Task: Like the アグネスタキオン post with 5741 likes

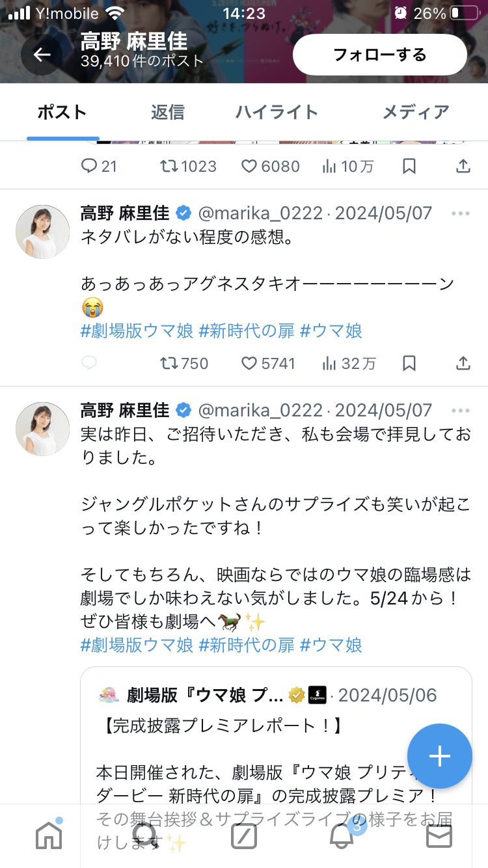Action: click(249, 363)
